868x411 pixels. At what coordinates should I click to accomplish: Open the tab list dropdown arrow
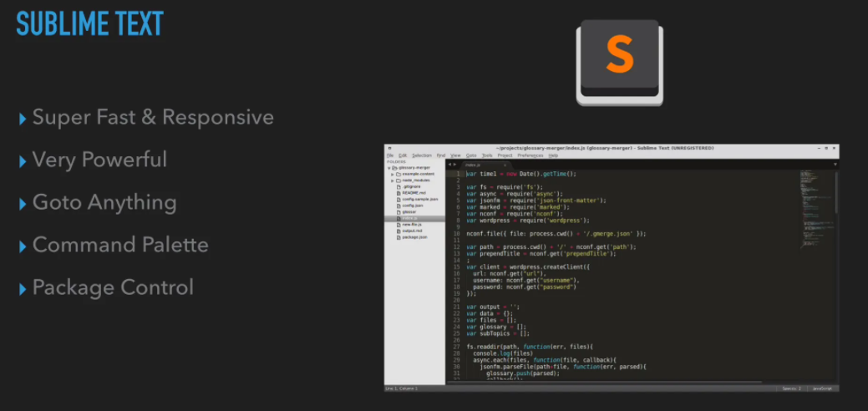835,165
